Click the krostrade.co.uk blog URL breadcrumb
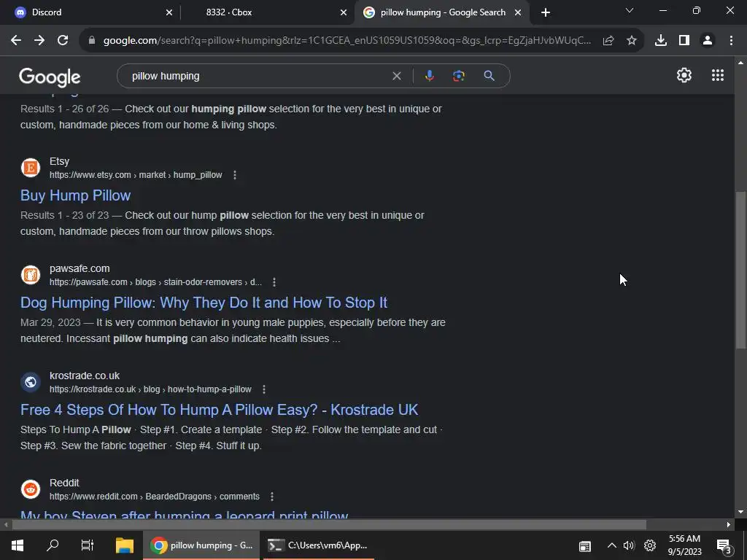Image resolution: width=747 pixels, height=560 pixels. pyautogui.click(x=150, y=389)
